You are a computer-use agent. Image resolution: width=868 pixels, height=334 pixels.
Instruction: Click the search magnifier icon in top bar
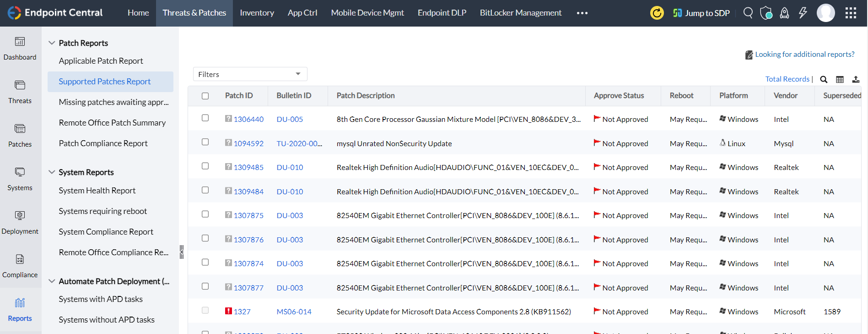pyautogui.click(x=748, y=13)
